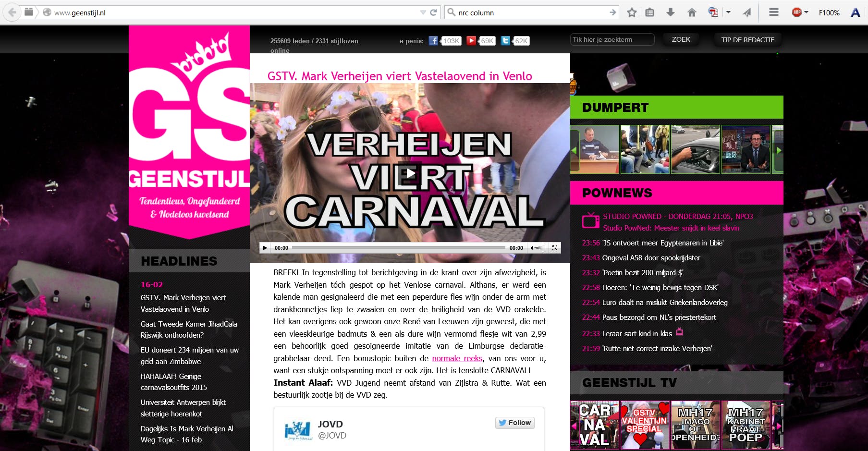Follow JOVD on the Twitter embed
Screen dimensions: 868x451
(x=515, y=423)
